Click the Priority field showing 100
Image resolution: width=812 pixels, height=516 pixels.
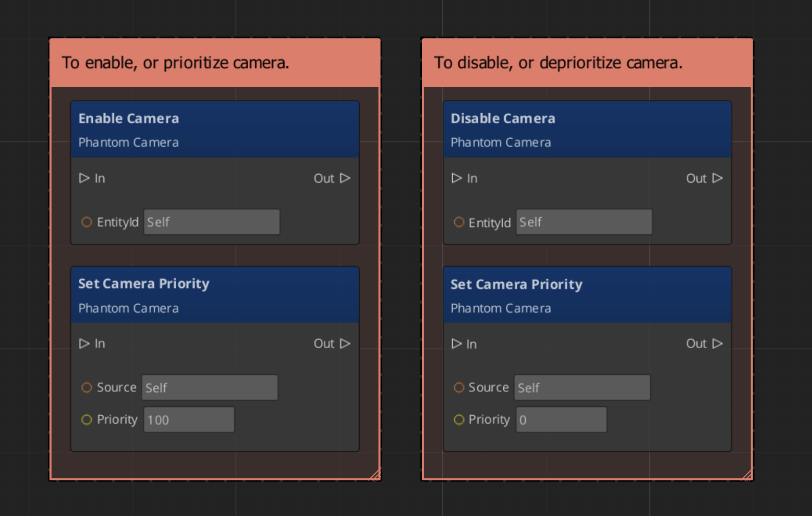tap(189, 420)
